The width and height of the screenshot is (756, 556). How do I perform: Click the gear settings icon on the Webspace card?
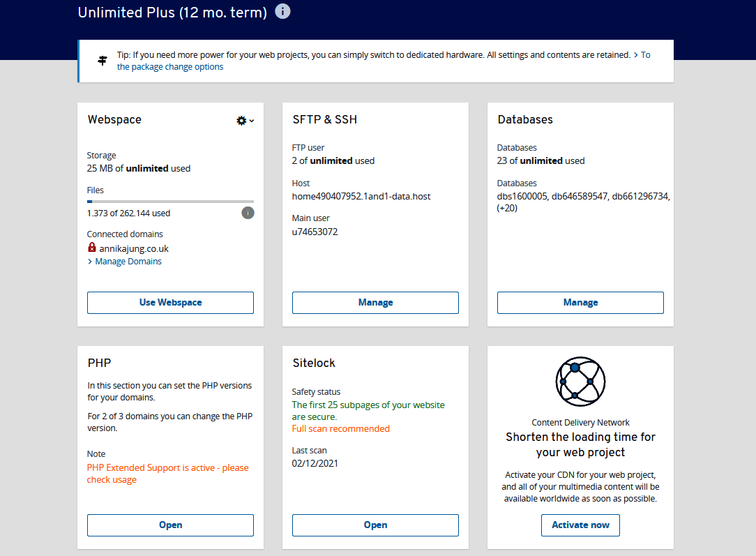pos(241,120)
